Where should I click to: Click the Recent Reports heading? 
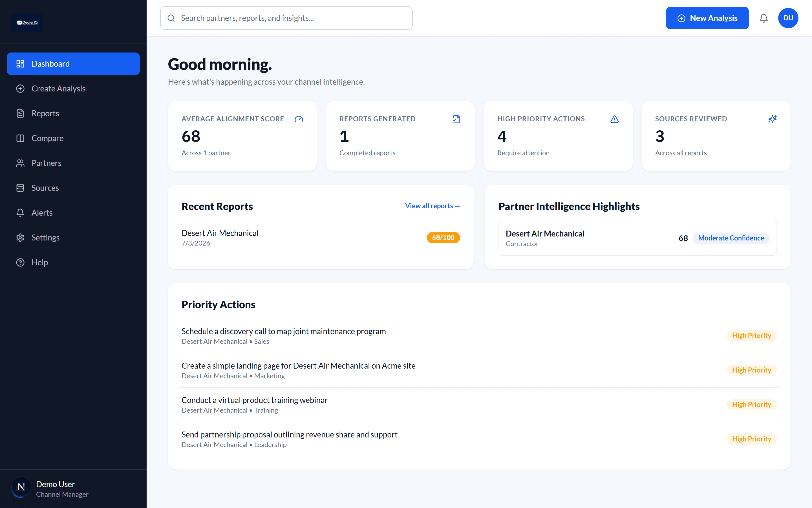pyautogui.click(x=217, y=207)
